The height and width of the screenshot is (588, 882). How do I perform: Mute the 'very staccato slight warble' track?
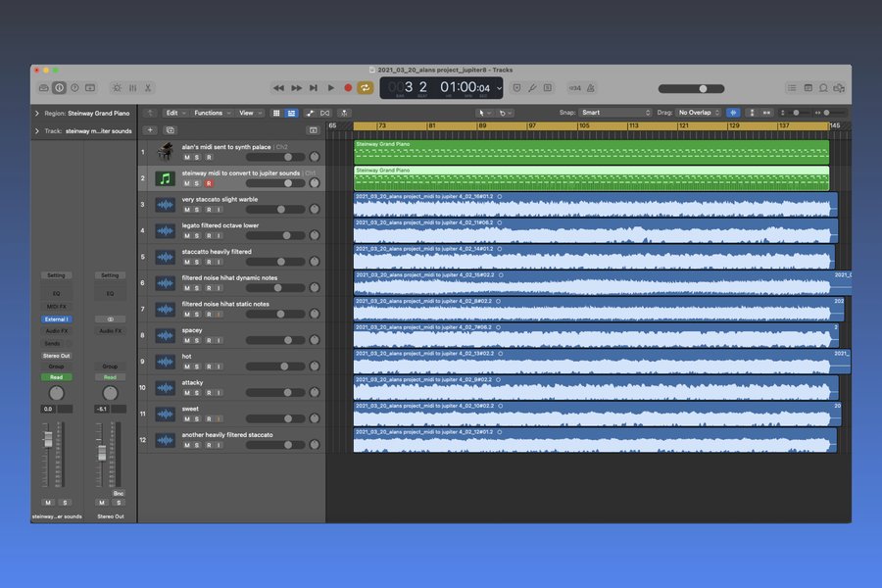(186, 210)
